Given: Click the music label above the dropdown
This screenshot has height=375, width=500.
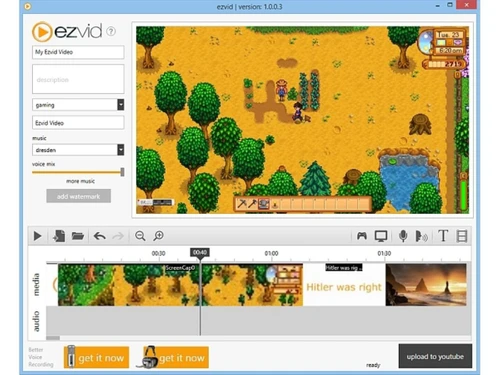Looking at the screenshot, I should (x=39, y=138).
